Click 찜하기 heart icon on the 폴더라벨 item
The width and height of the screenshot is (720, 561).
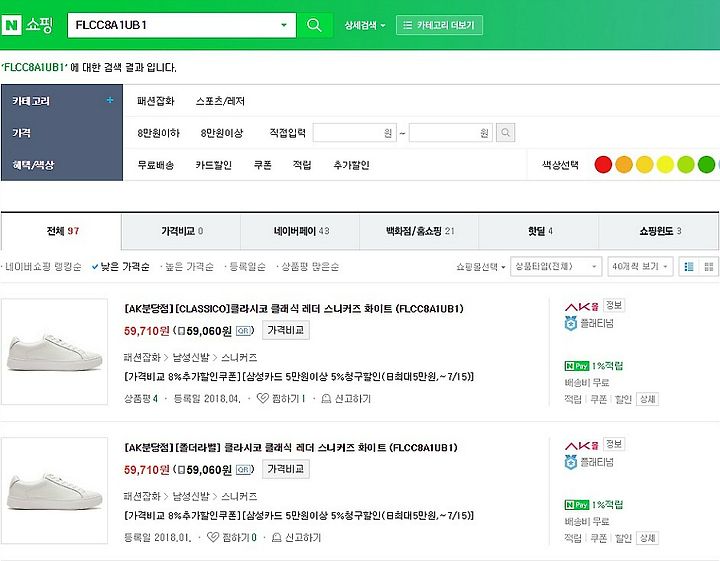coord(213,537)
